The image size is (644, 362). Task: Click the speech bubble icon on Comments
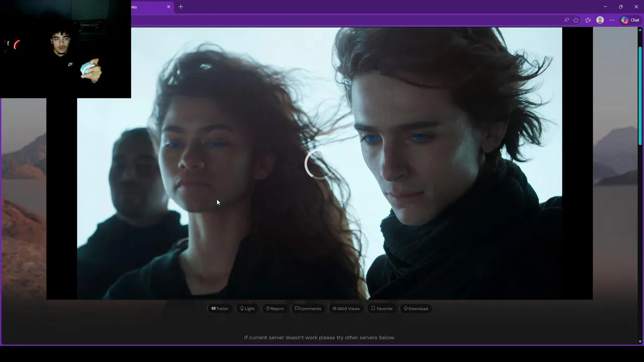coord(297,309)
